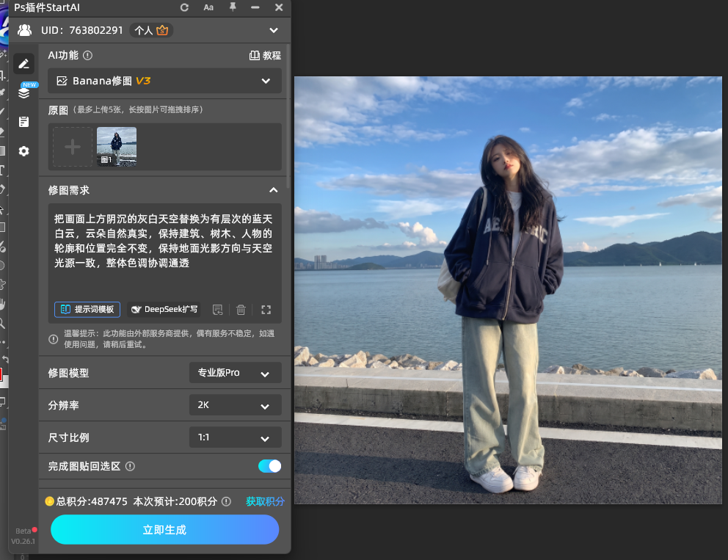This screenshot has width=728, height=560.
Task: Open the 尺寸比例 1:1 dropdown
Action: tap(235, 437)
